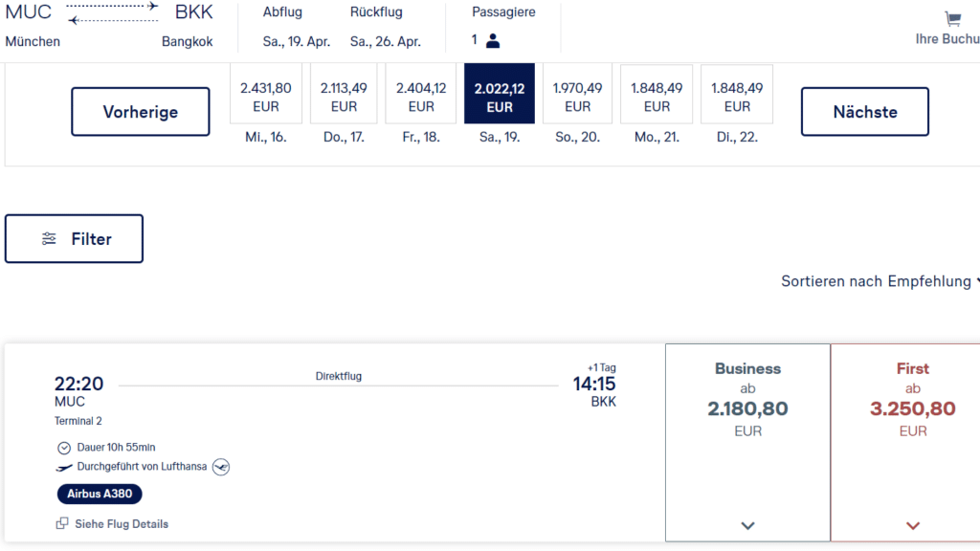Click the flight details popup icon
980x551 pixels.
click(62, 523)
